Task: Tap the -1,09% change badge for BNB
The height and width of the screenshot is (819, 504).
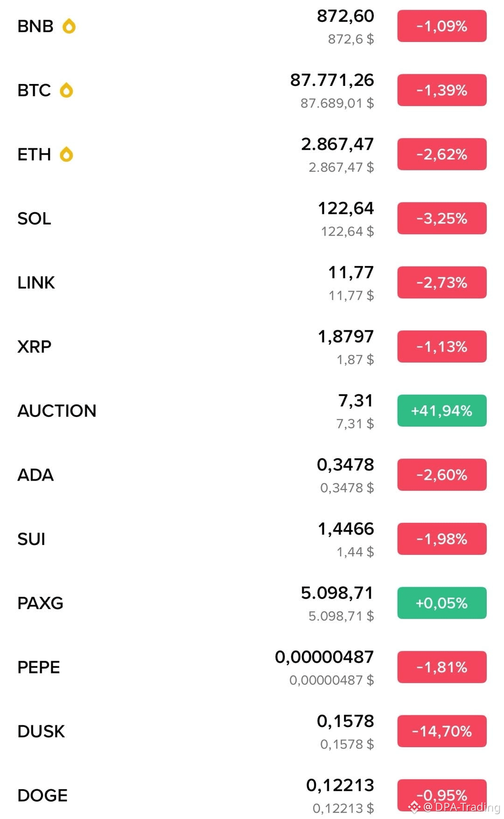Action: click(442, 26)
